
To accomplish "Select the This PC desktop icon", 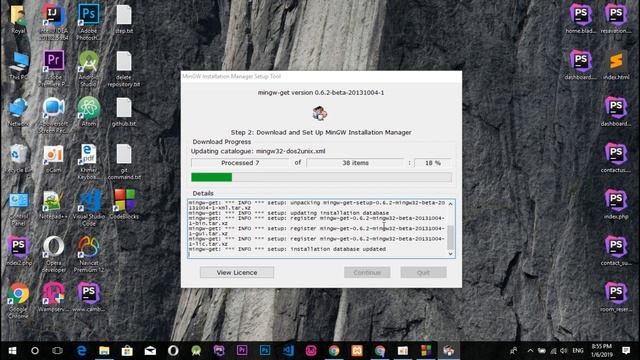I will (x=18, y=65).
